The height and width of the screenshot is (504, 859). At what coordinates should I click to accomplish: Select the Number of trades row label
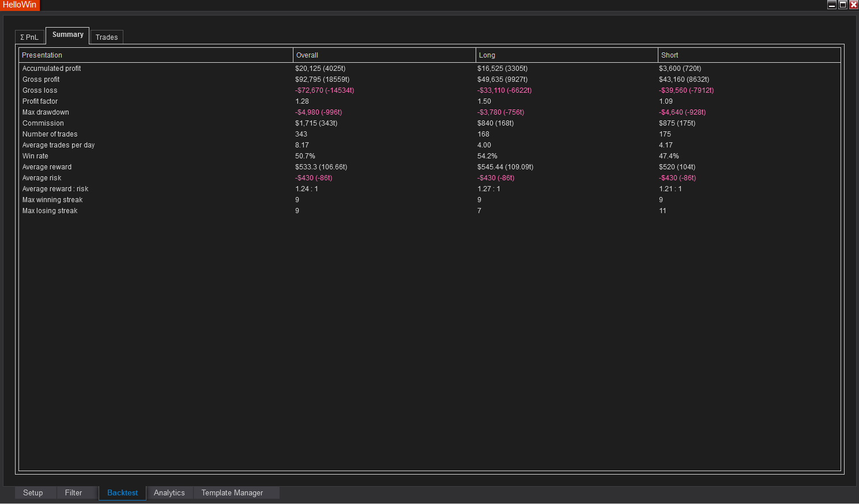pyautogui.click(x=50, y=134)
